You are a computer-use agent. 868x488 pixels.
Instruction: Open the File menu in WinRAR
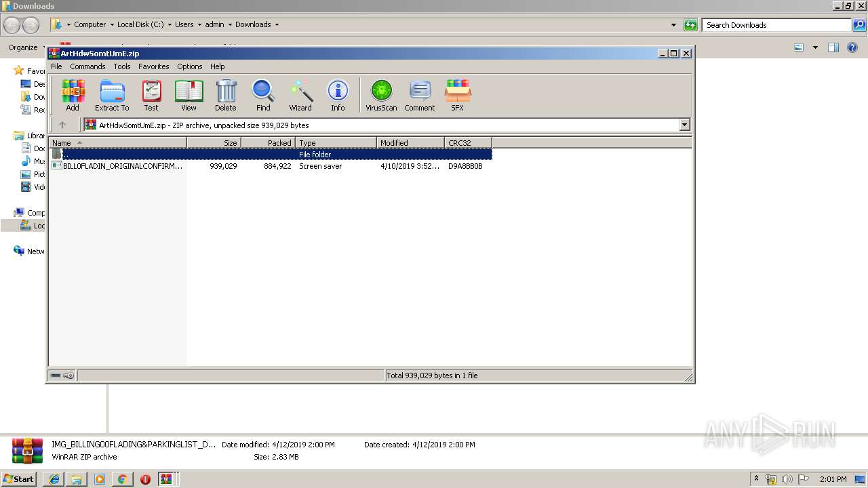[56, 66]
